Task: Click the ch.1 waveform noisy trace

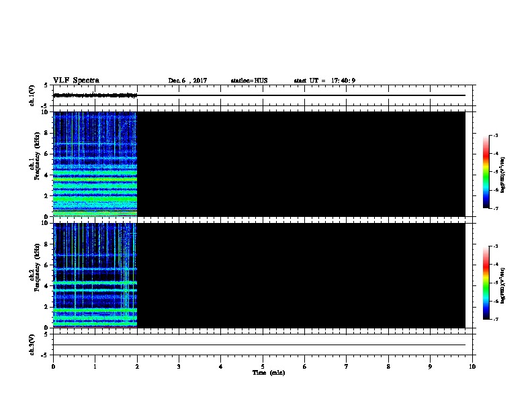Action: coord(95,95)
